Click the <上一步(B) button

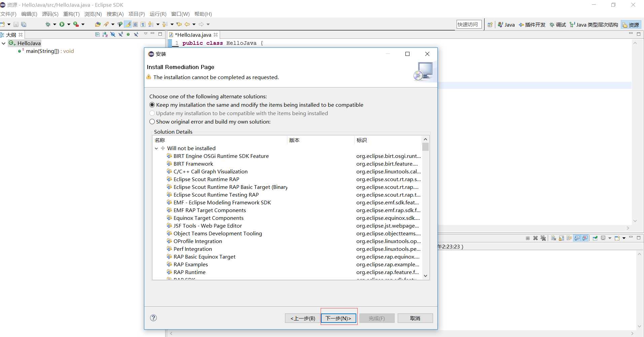(303, 318)
